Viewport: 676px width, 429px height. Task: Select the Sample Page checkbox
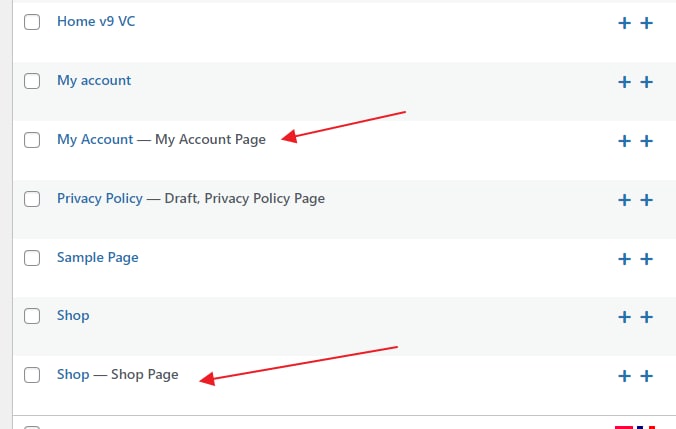(32, 258)
